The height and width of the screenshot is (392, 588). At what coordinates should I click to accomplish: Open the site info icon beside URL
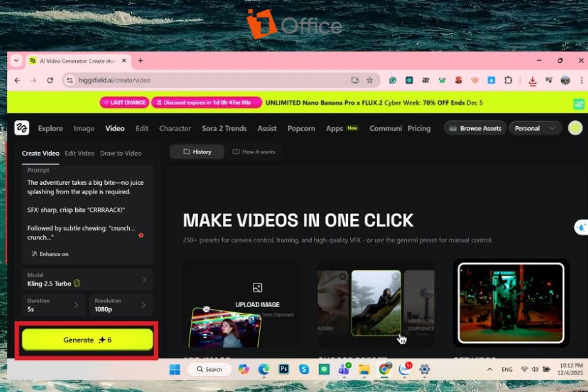[x=70, y=80]
